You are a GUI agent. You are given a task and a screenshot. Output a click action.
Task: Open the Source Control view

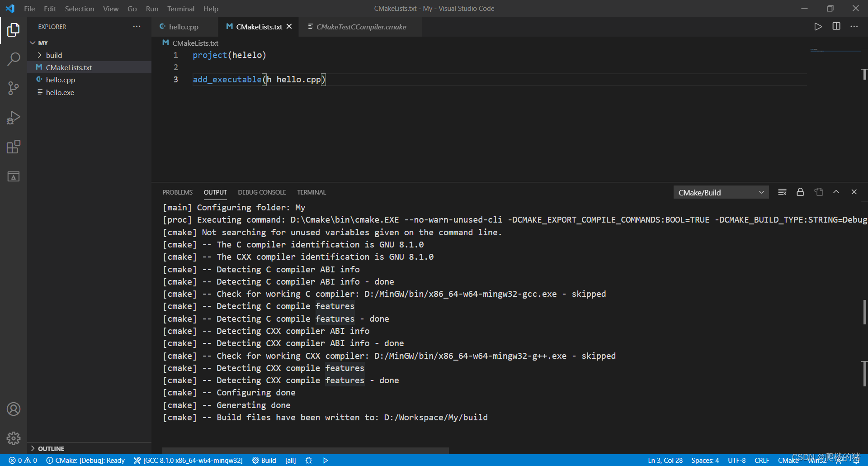14,88
